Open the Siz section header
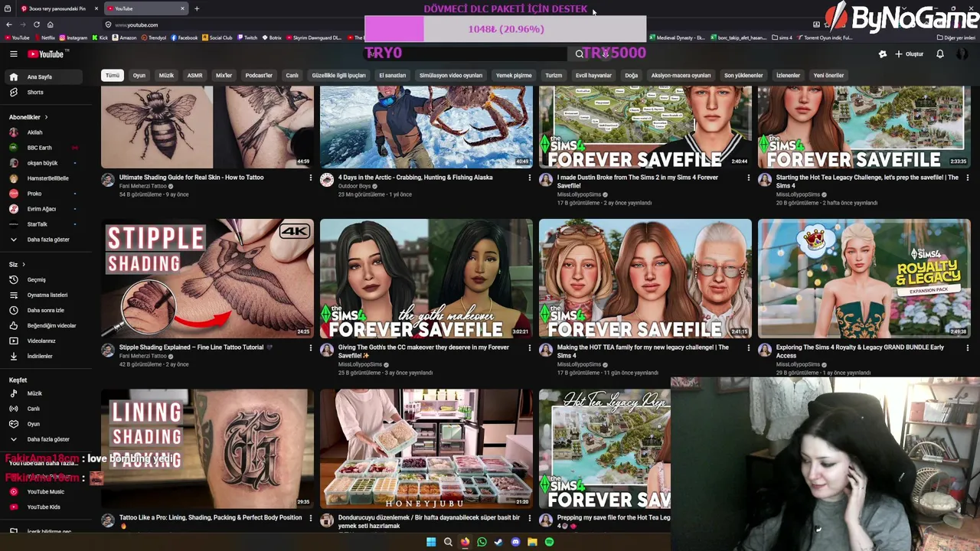980x551 pixels. [17, 264]
